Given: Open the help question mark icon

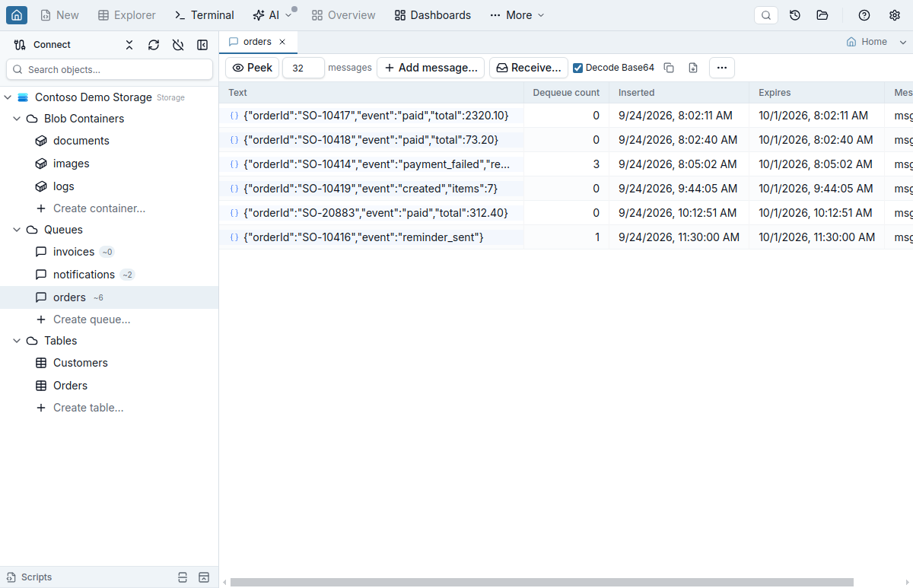Looking at the screenshot, I should click(x=864, y=15).
